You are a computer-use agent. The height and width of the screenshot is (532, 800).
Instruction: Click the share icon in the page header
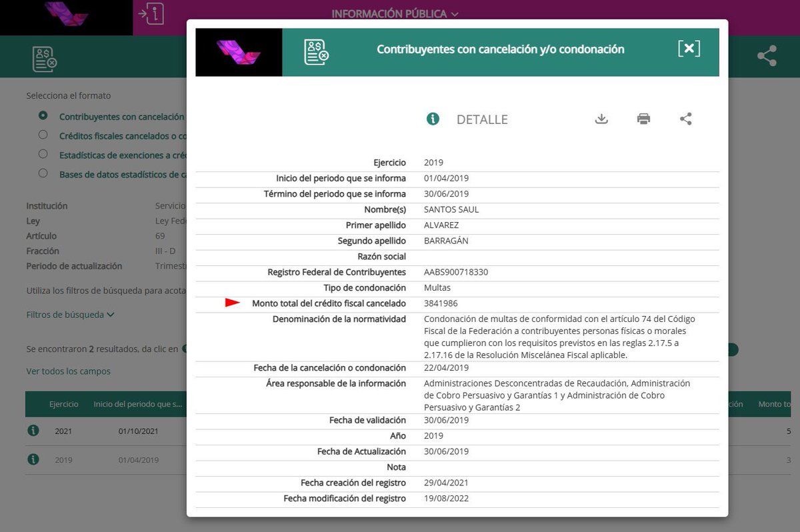coord(767,56)
